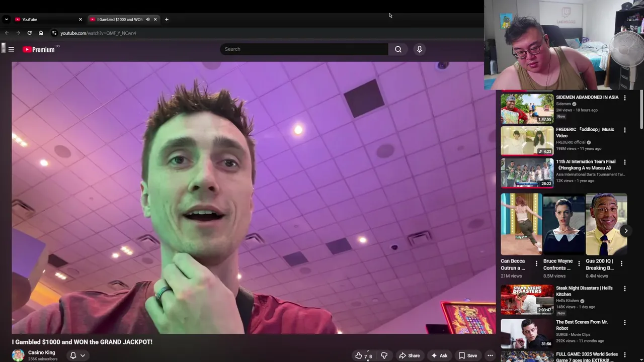The width and height of the screenshot is (644, 362).
Task: Click the address bar URL
Action: point(98,33)
